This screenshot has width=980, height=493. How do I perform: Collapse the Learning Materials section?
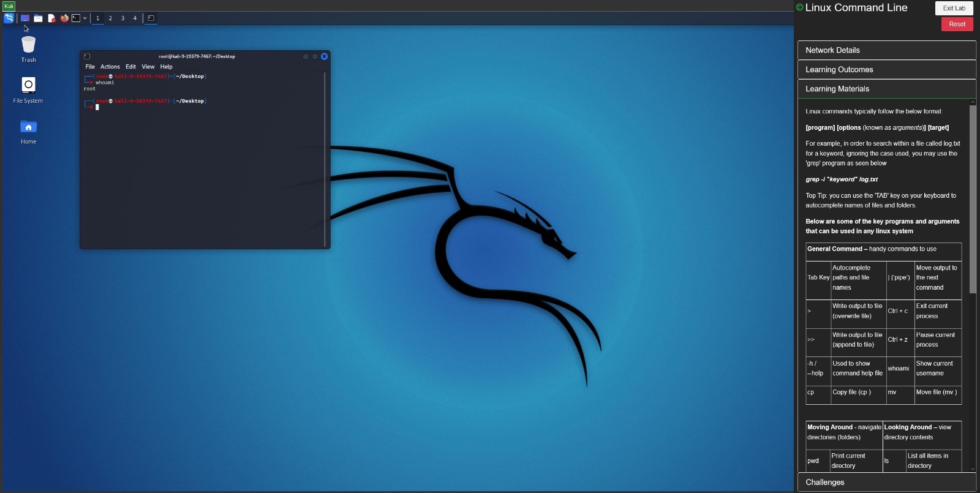(886, 89)
